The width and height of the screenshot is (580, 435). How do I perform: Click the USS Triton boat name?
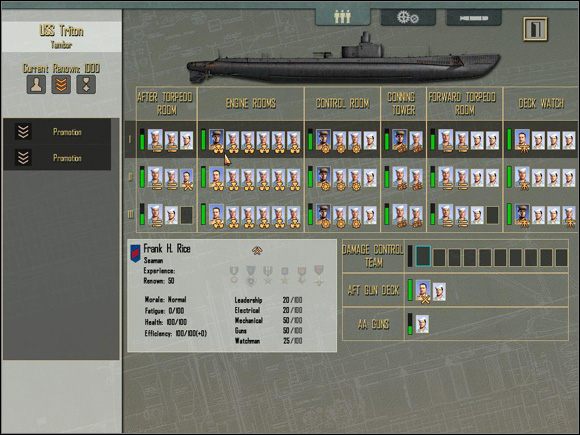click(61, 31)
